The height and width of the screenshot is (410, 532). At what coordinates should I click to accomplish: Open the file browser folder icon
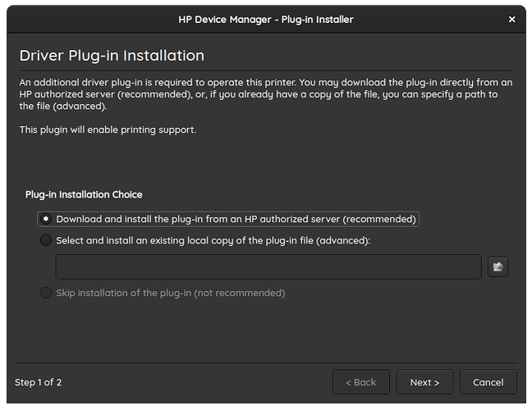tap(498, 266)
